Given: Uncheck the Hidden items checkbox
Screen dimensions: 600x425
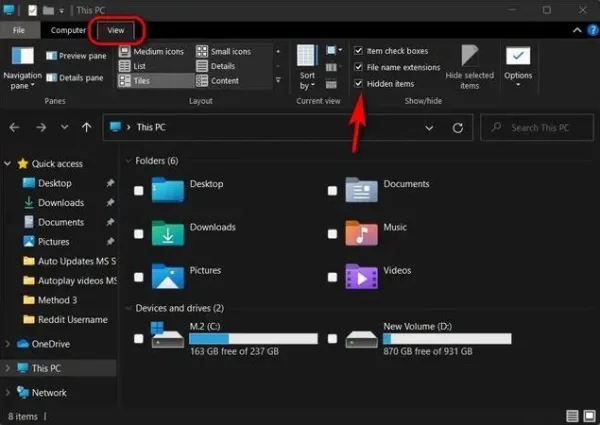Looking at the screenshot, I should point(358,83).
